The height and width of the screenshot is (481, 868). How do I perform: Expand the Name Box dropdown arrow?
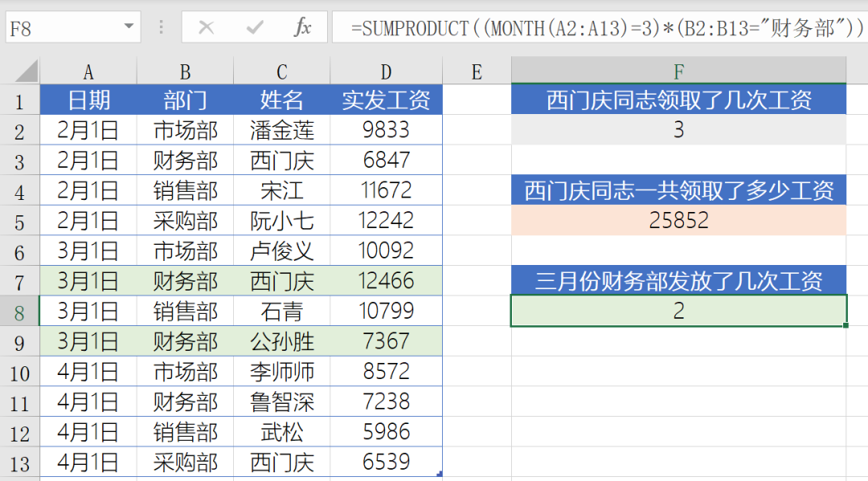click(129, 28)
